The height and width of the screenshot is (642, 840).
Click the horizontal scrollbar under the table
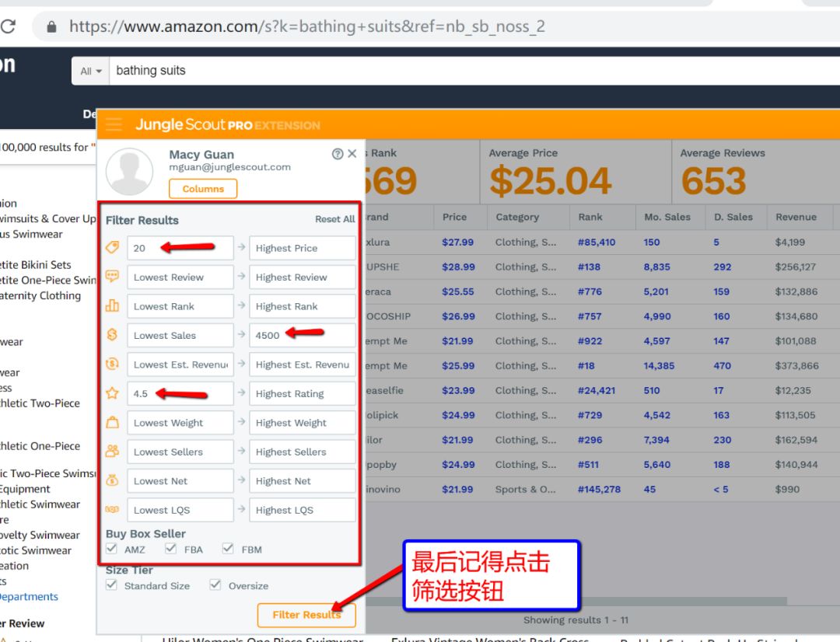pos(576,602)
